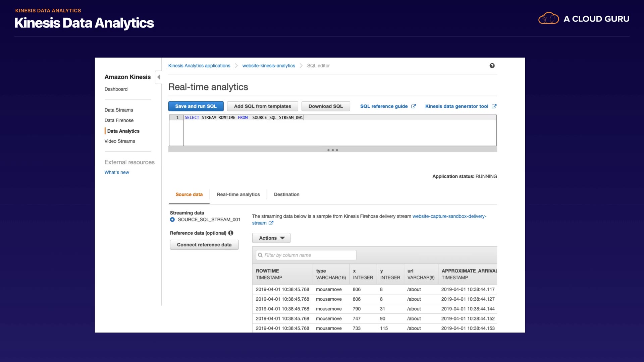Switch to the Real-time analytics tab

pyautogui.click(x=238, y=194)
